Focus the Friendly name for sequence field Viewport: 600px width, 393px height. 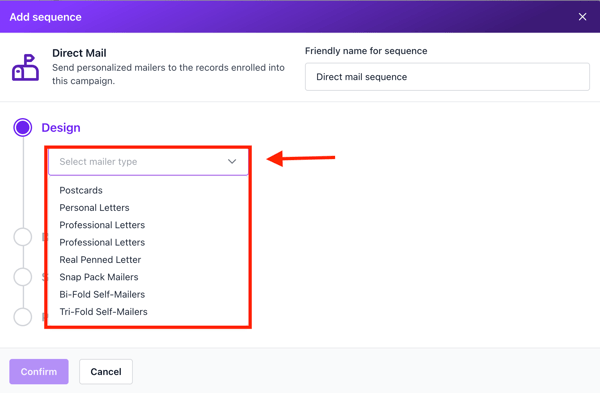[x=447, y=77]
